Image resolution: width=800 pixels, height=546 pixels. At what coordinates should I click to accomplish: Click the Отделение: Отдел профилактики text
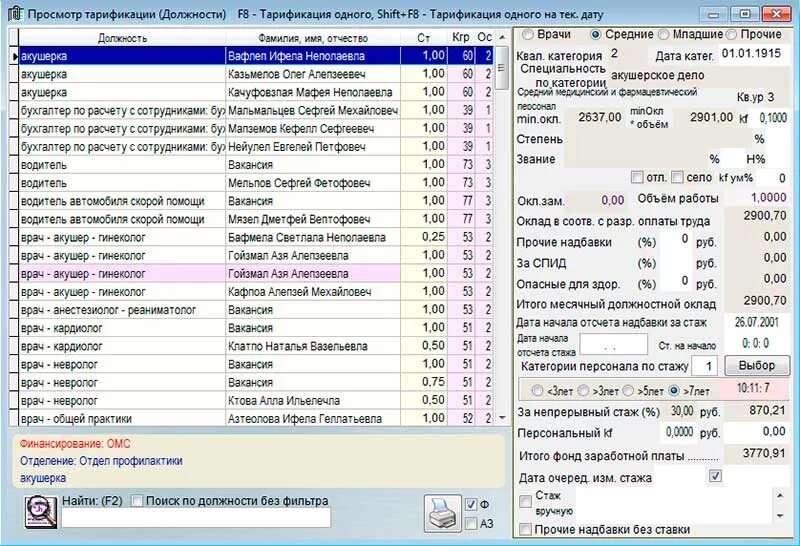point(101,461)
